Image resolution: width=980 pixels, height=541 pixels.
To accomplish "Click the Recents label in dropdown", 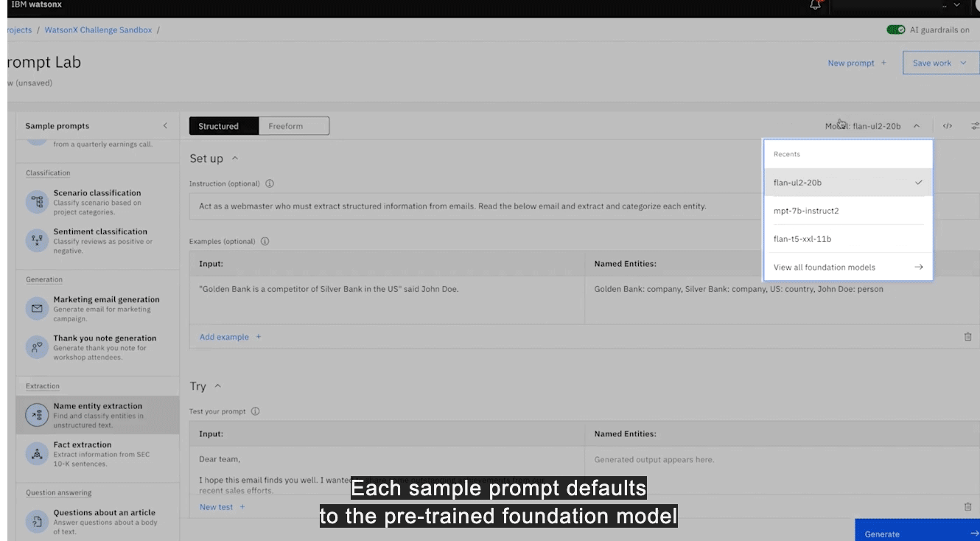I will click(786, 154).
